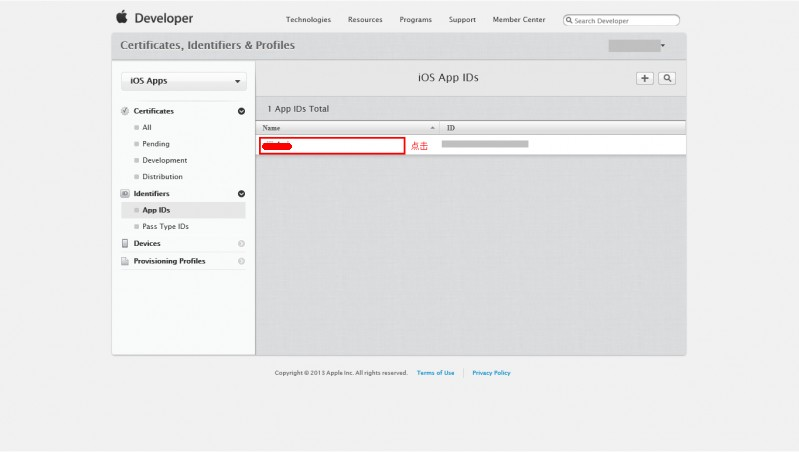This screenshot has width=799, height=452.
Task: Click the ID column header
Action: point(563,128)
